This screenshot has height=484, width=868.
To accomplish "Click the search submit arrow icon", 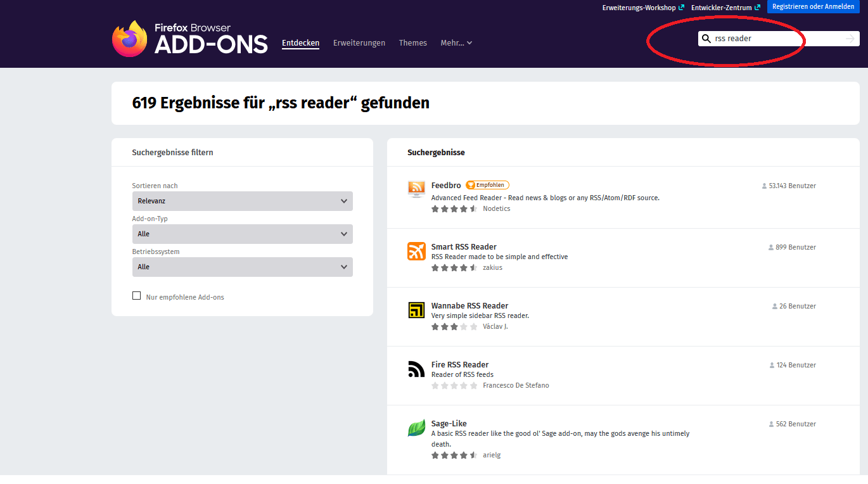I will tap(850, 39).
